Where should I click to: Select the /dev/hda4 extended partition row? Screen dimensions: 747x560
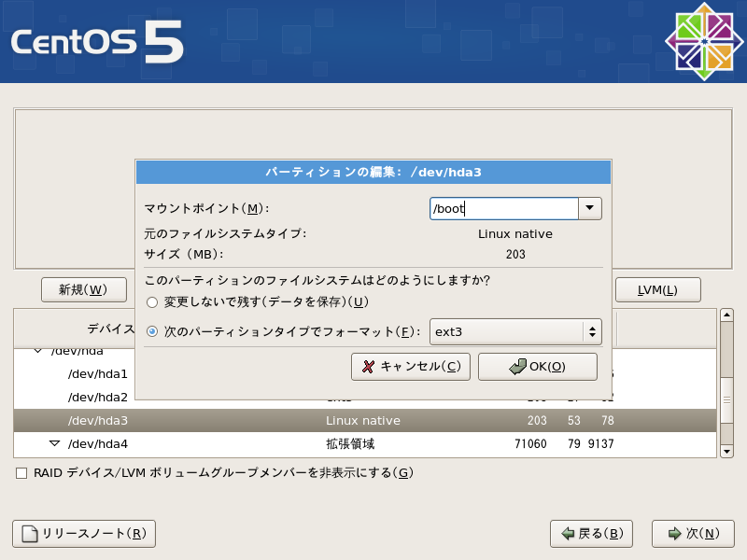[x=365, y=444]
